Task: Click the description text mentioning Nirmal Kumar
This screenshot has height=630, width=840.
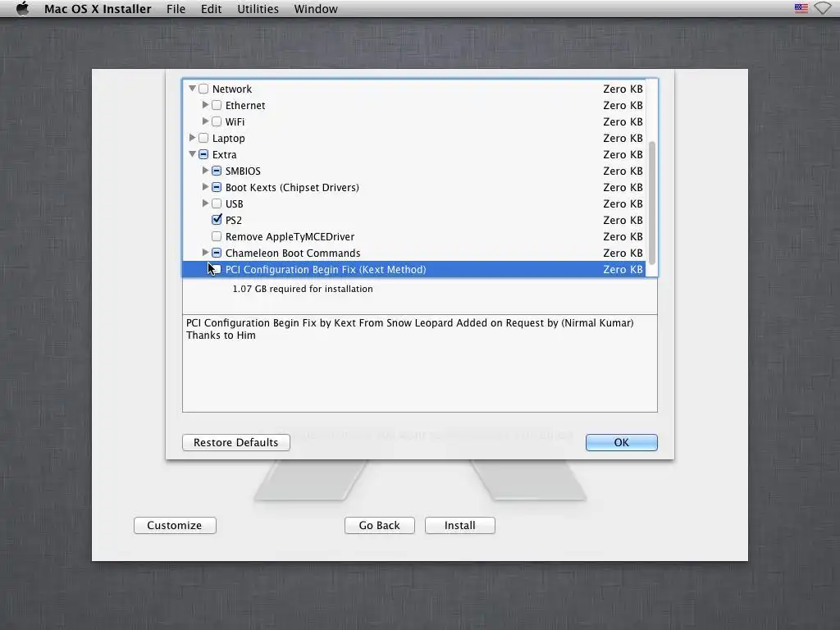Action: pyautogui.click(x=410, y=329)
